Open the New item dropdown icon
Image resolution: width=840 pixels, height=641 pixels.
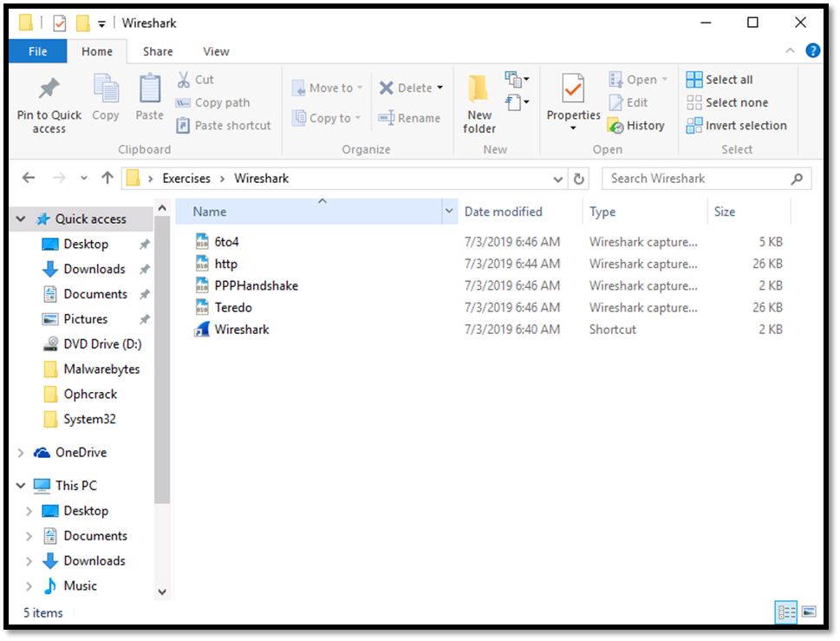tap(517, 79)
